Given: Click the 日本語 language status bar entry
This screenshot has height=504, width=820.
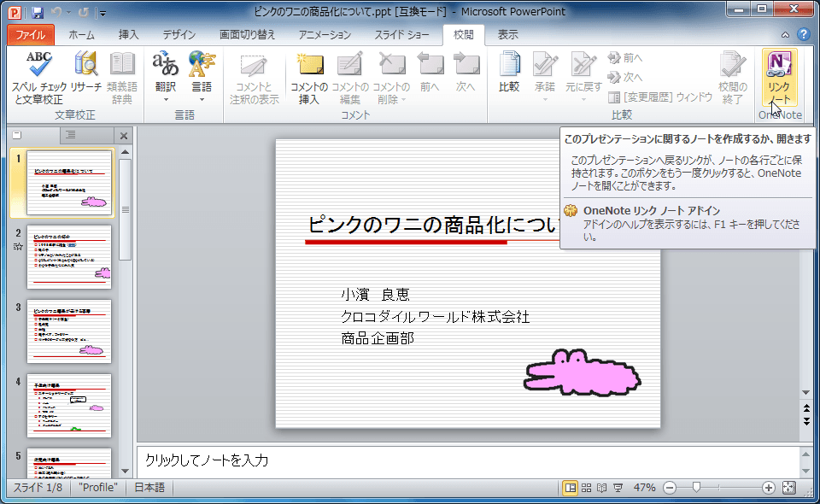Looking at the screenshot, I should [149, 488].
